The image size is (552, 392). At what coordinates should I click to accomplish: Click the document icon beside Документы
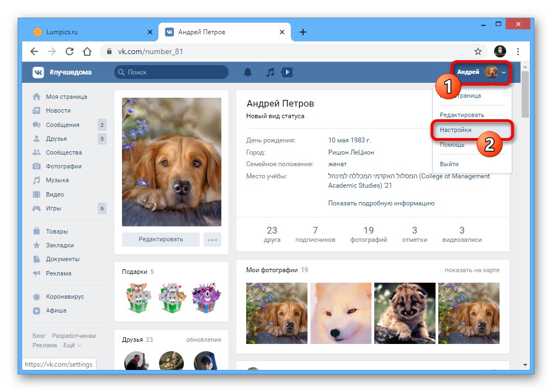tap(36, 259)
